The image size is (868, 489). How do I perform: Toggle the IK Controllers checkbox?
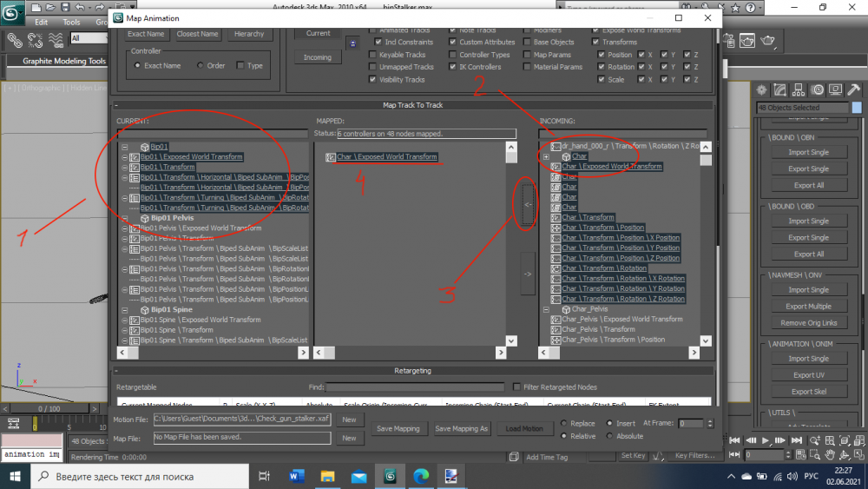pos(453,67)
